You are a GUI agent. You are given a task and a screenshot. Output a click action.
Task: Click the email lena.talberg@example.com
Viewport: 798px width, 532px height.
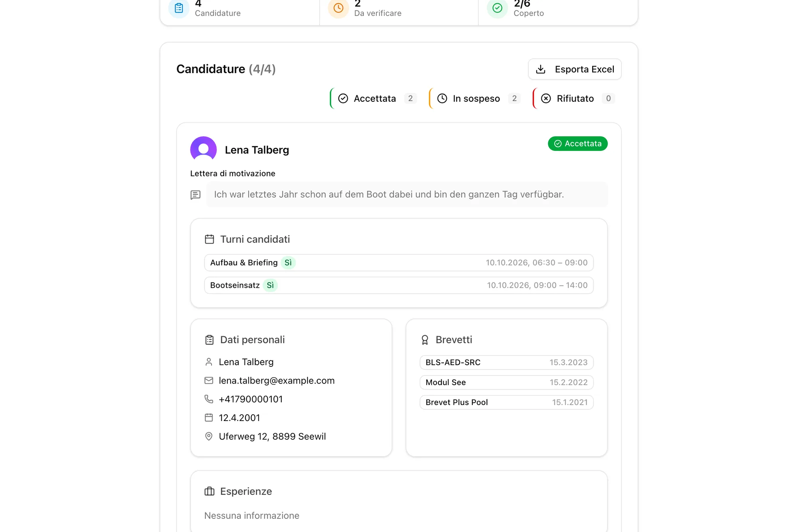coord(277,380)
